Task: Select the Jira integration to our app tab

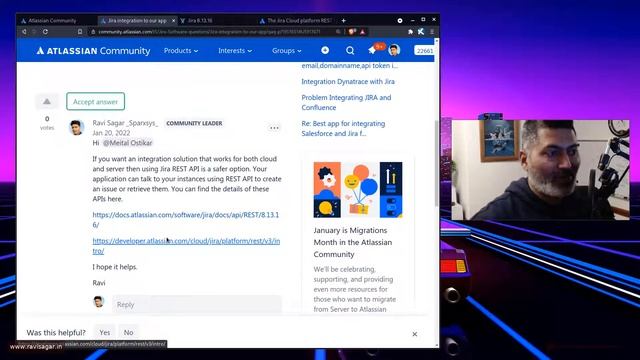Action: tap(137, 20)
